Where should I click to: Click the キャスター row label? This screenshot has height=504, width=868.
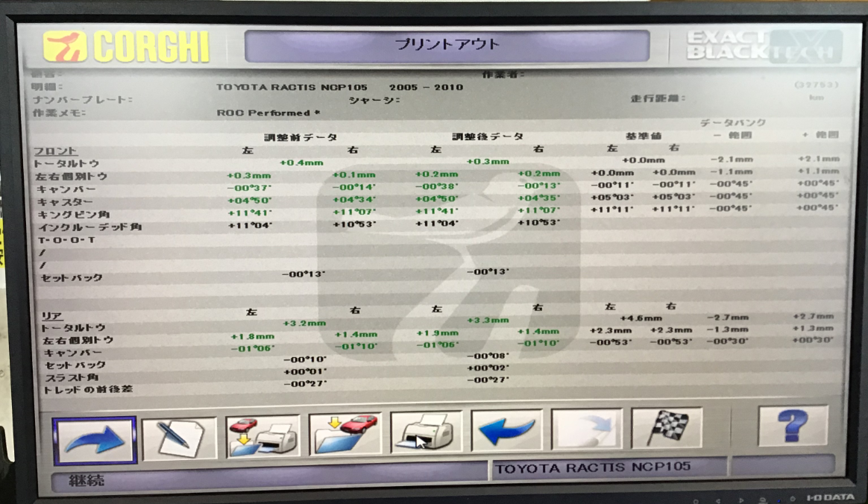(65, 203)
